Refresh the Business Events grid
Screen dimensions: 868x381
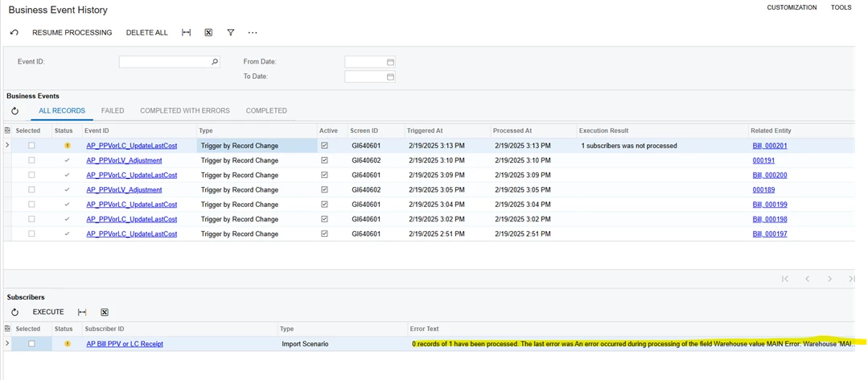[x=15, y=111]
